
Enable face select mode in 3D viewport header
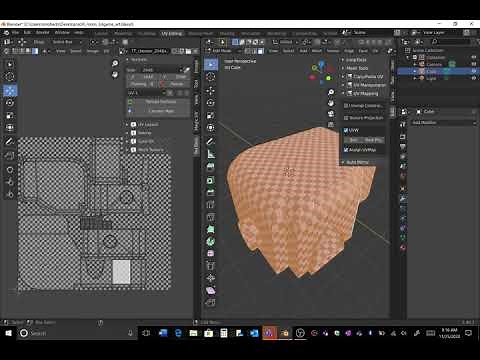click(x=261, y=51)
